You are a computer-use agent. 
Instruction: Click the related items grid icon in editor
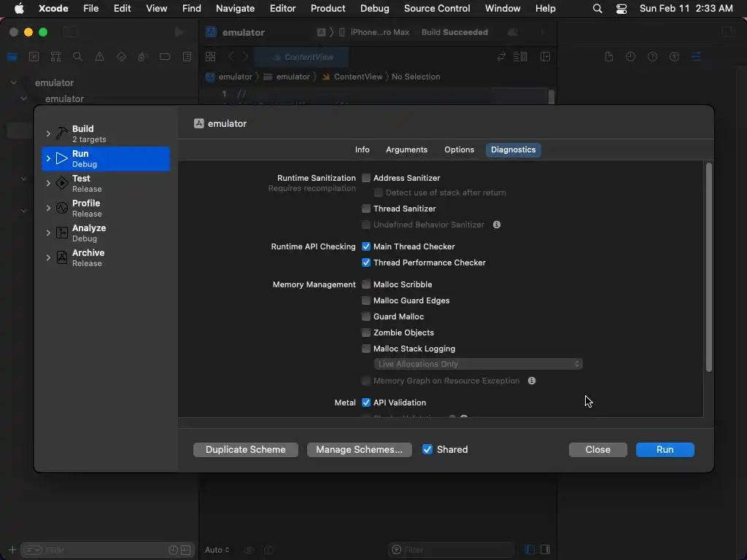pos(210,57)
